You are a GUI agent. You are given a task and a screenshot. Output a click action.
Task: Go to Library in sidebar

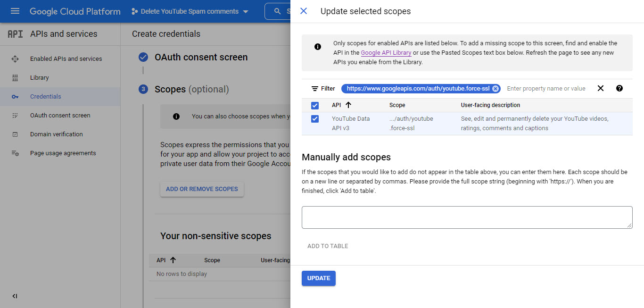click(x=40, y=78)
